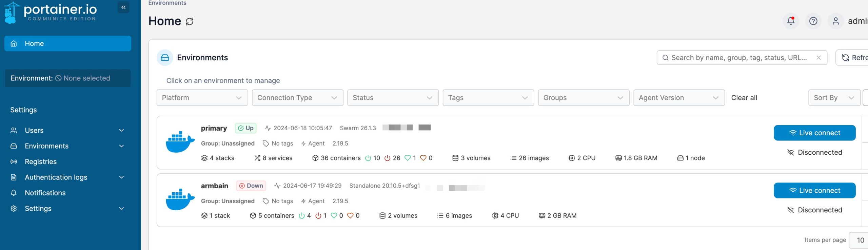Click the running containers count 10 on primary
Viewport: 868px width, 250px height.
376,158
